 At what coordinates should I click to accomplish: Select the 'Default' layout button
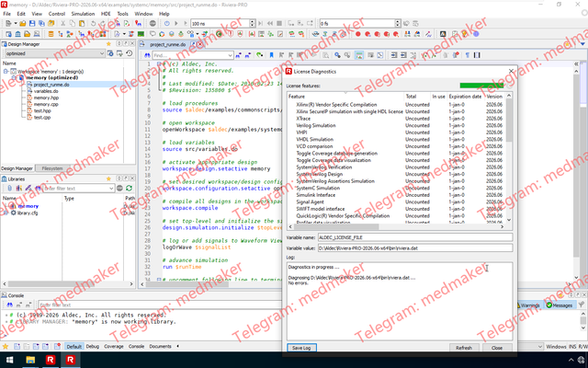pos(73,346)
